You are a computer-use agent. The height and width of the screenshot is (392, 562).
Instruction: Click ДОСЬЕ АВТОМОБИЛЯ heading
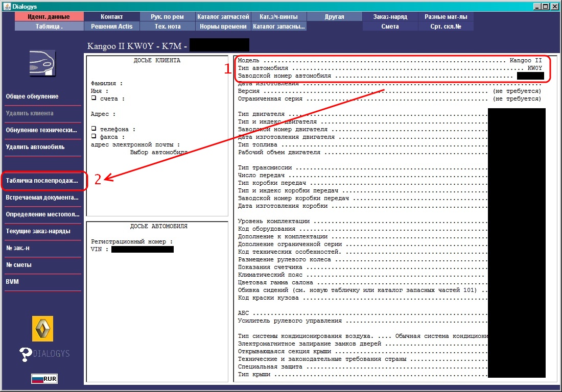pyautogui.click(x=158, y=226)
